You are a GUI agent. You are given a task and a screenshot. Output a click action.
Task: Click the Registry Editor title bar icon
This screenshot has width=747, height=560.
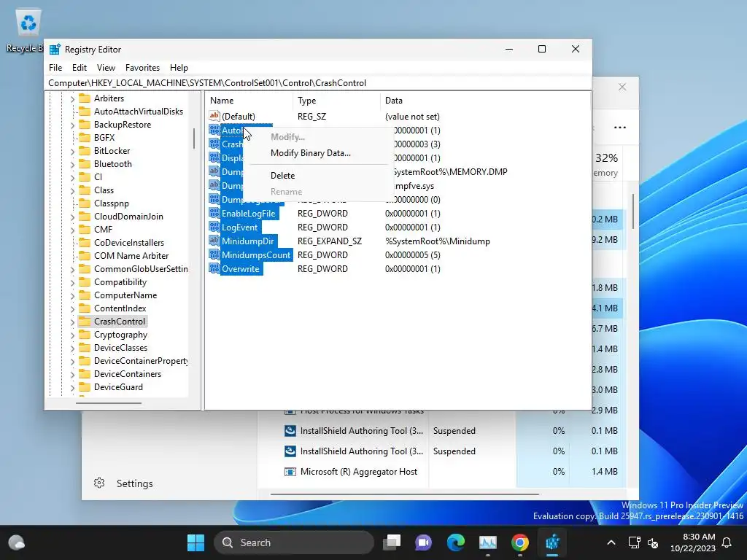pyautogui.click(x=55, y=50)
